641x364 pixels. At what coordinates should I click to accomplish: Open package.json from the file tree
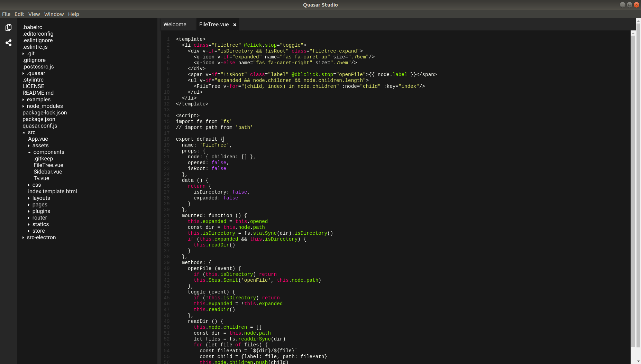39,119
